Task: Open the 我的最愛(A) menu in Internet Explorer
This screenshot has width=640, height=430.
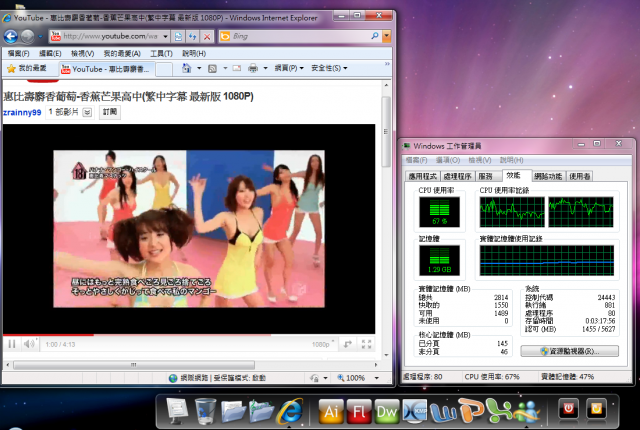Action: coord(122,53)
